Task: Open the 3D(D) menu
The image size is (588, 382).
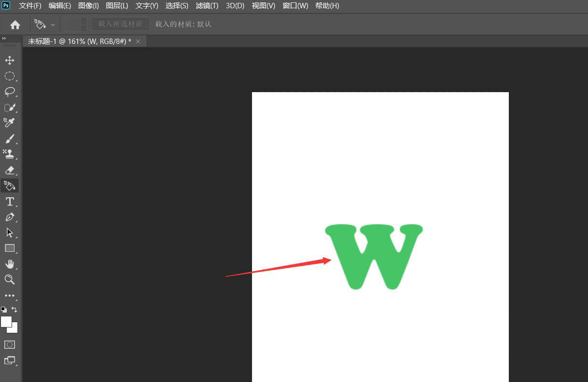Action: click(x=235, y=6)
